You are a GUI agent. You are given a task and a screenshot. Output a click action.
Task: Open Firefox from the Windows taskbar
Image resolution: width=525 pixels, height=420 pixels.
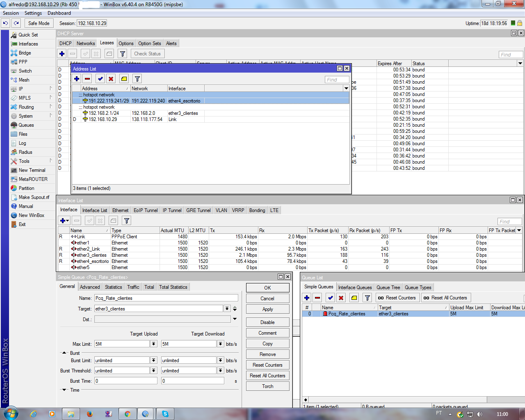click(x=90, y=414)
